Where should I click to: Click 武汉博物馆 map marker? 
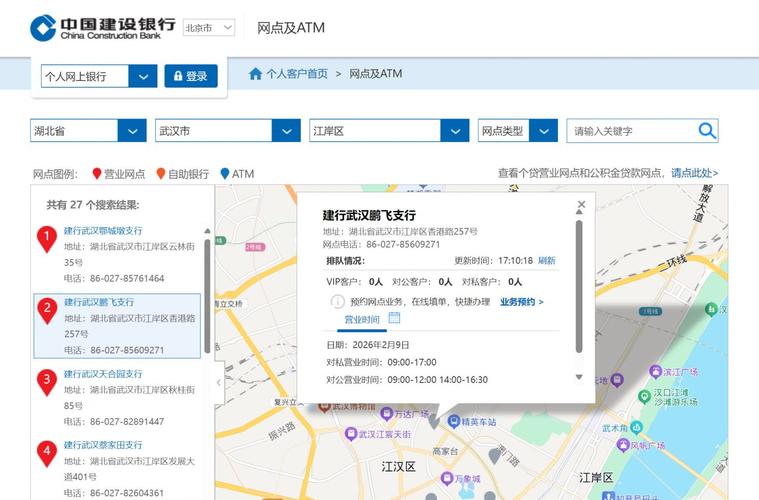(x=324, y=407)
